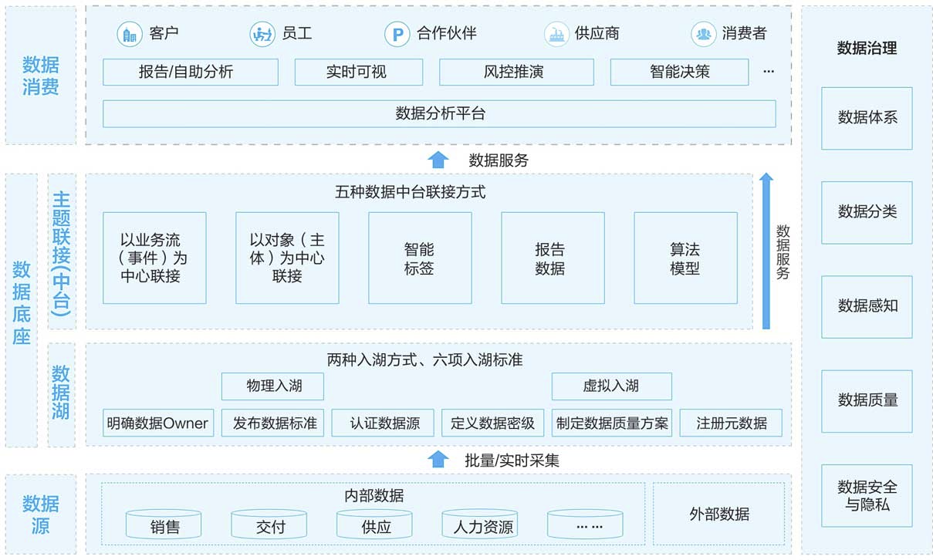
Task: Open the 实时可视 box
Action: (x=359, y=73)
